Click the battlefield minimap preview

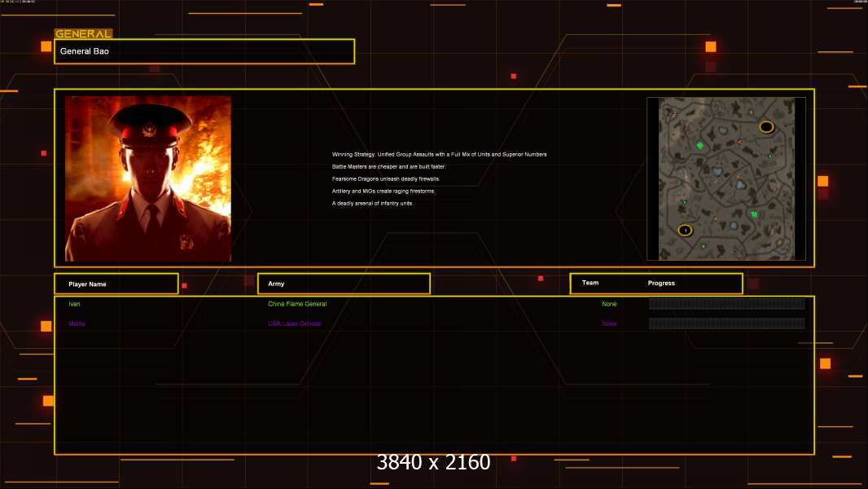tap(726, 178)
